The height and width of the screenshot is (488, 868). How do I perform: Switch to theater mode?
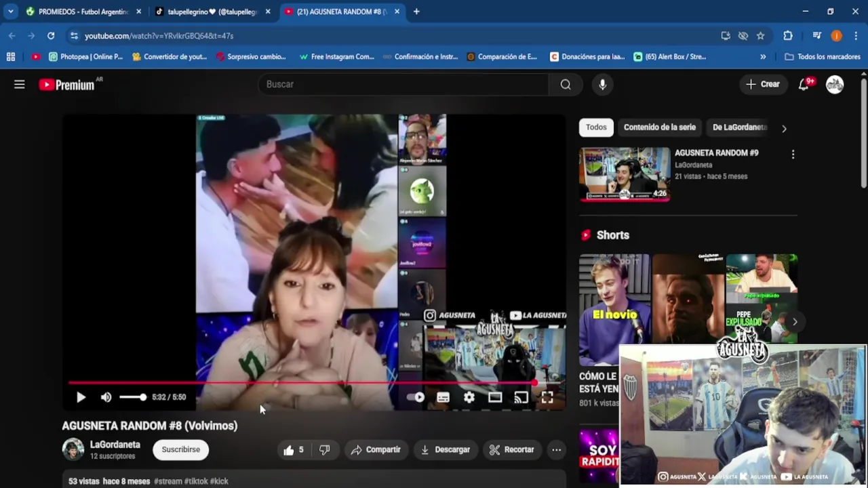[495, 398]
